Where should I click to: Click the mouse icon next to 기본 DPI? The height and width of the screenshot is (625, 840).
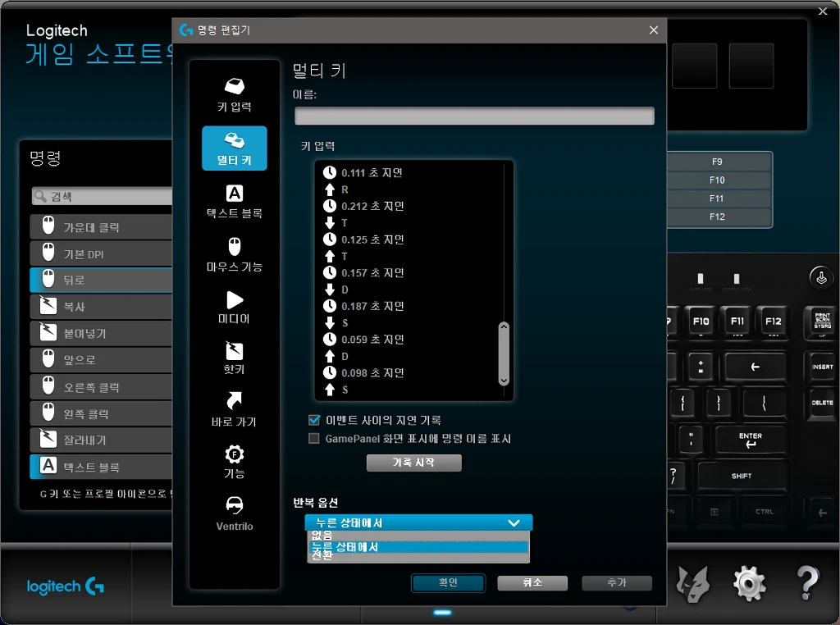(48, 253)
